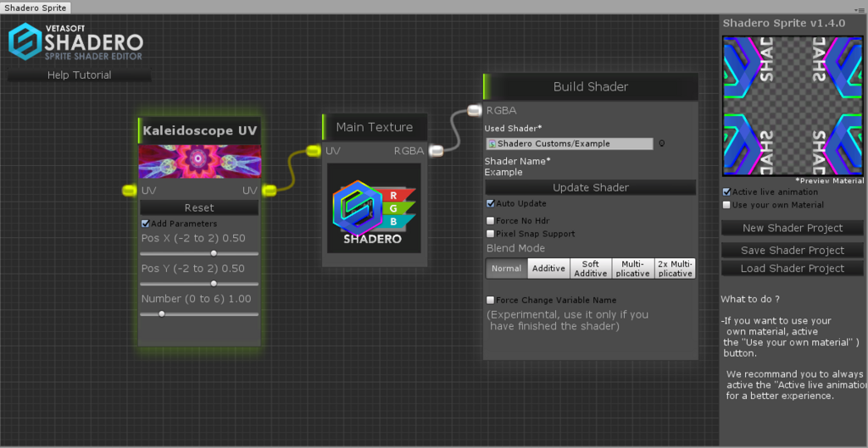Click the Number slider handle
The height and width of the screenshot is (448, 868).
pyautogui.click(x=162, y=313)
